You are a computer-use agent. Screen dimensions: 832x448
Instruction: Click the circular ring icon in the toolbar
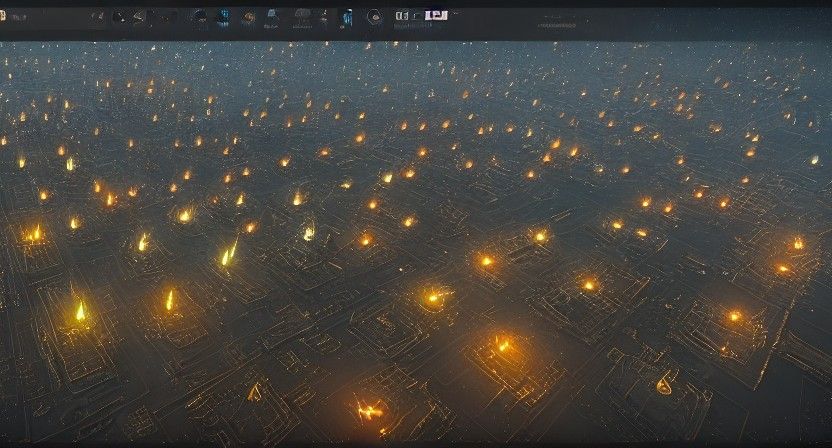(x=374, y=16)
